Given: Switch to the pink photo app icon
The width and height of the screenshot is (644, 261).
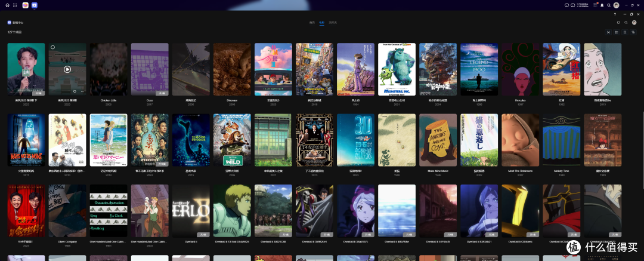Looking at the screenshot, I should tap(26, 5).
